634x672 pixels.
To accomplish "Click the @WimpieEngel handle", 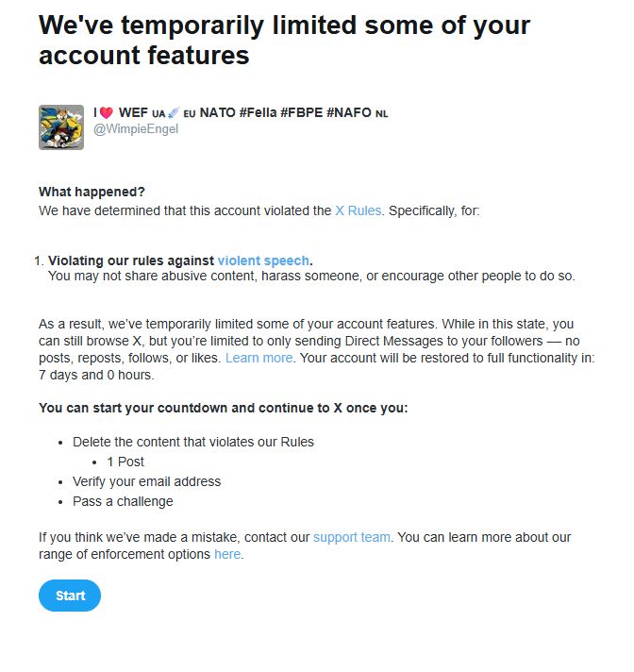I will click(x=136, y=129).
